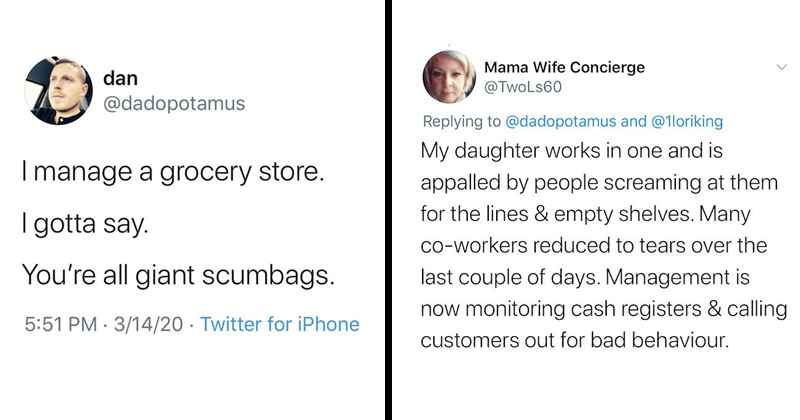Click the 'I gotta say.' line

pyautogui.click(x=84, y=224)
